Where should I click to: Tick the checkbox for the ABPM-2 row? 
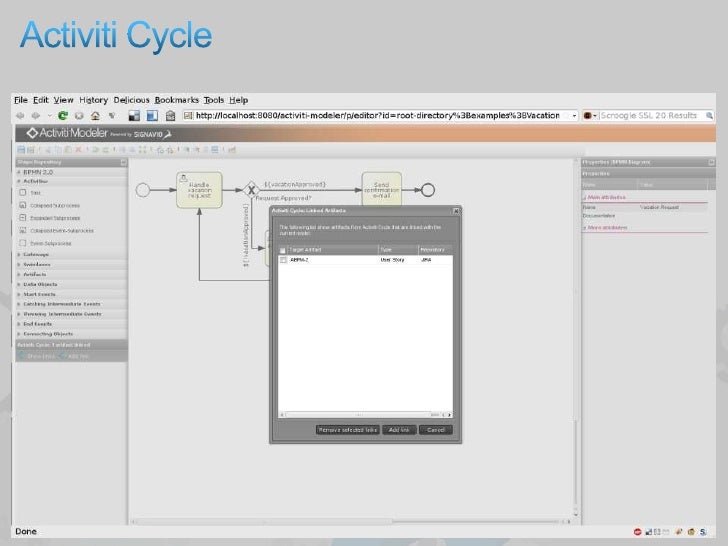coord(283,260)
